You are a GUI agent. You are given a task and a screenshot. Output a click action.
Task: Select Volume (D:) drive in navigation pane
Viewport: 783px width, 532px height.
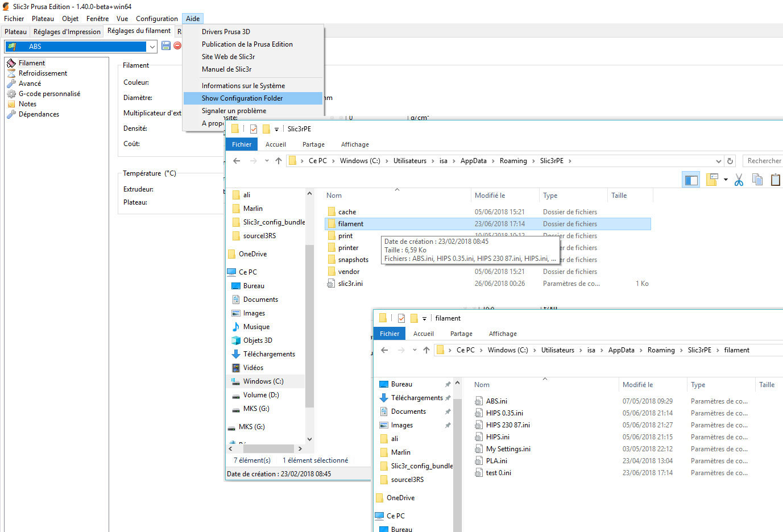click(x=261, y=395)
